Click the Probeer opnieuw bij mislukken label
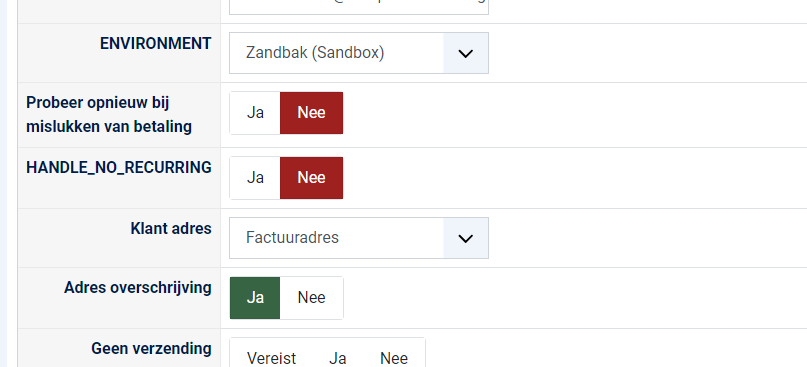The height and width of the screenshot is (367, 807). 109,114
